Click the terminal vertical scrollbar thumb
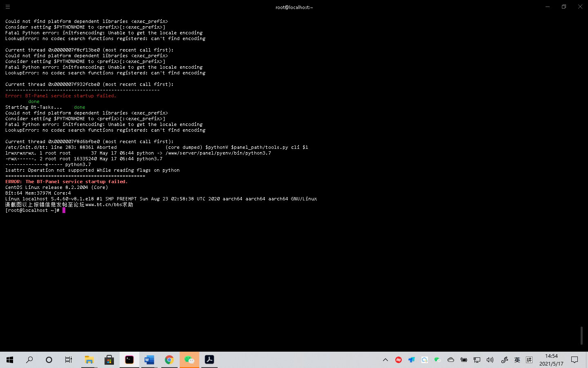 click(581, 335)
